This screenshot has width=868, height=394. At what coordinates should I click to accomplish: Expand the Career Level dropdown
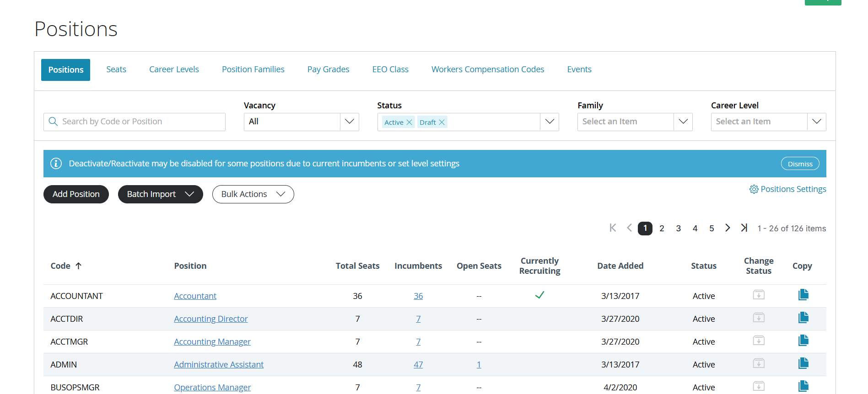pyautogui.click(x=817, y=122)
